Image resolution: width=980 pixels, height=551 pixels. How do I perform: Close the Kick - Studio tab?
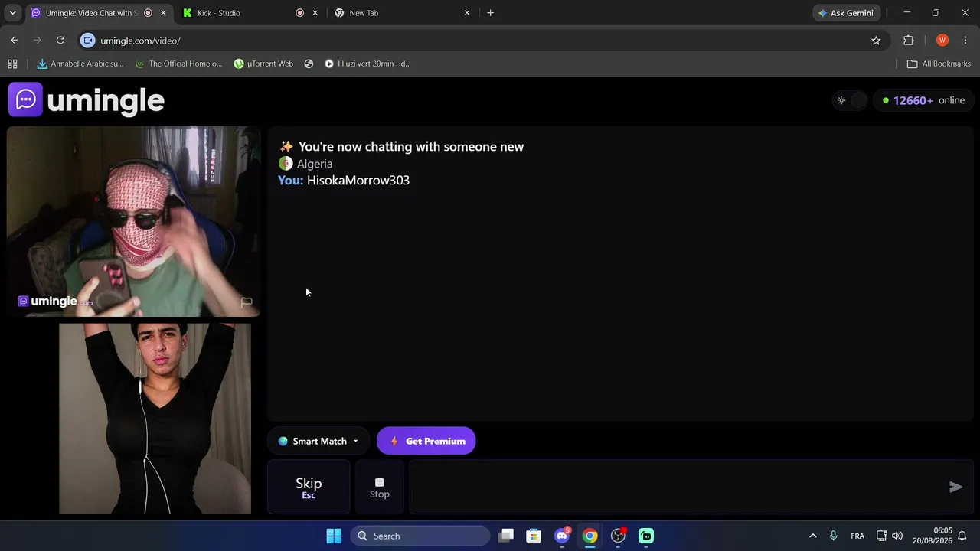coord(315,13)
